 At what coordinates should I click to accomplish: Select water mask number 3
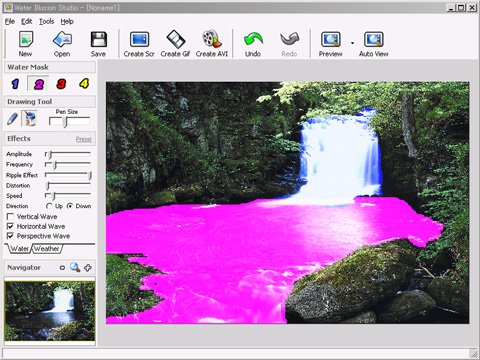[x=61, y=84]
